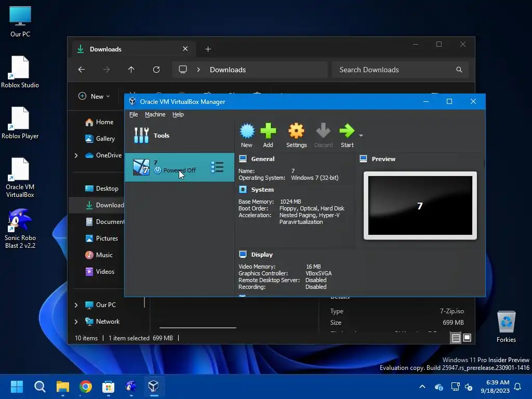Switch to large thumbnails view in Explorer
The image size is (532, 399).
tap(467, 338)
